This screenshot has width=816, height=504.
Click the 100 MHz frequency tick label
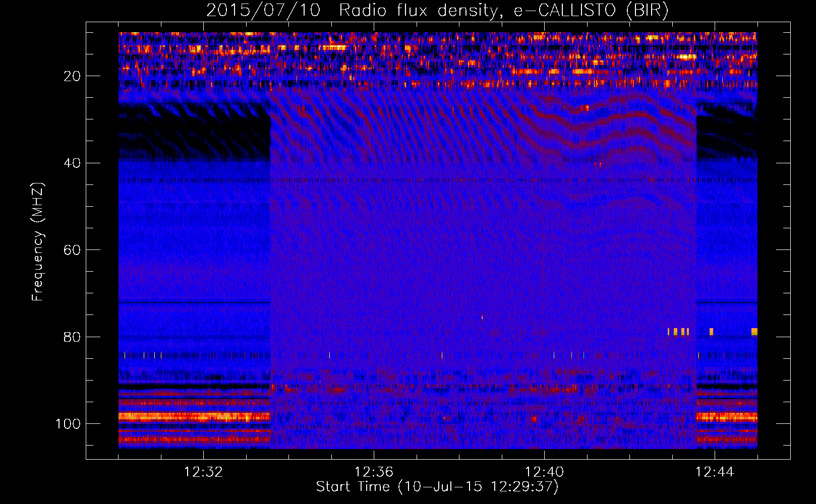pyautogui.click(x=68, y=424)
